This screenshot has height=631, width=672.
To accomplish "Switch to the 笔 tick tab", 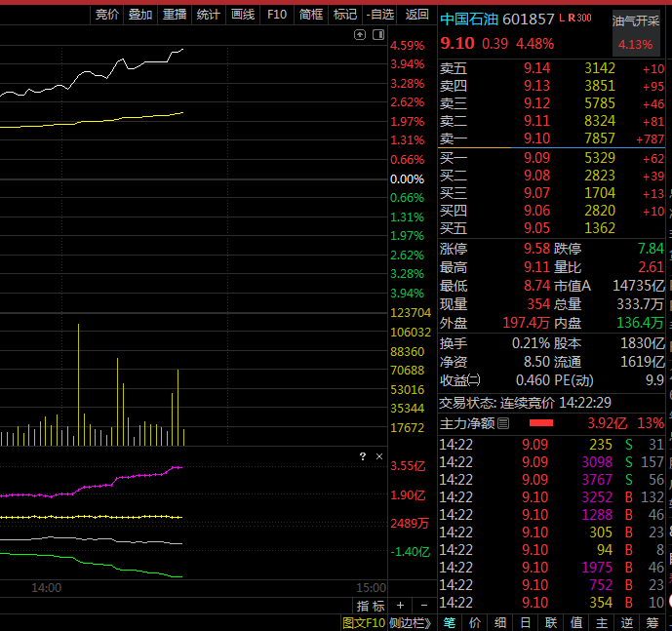I will tap(450, 623).
